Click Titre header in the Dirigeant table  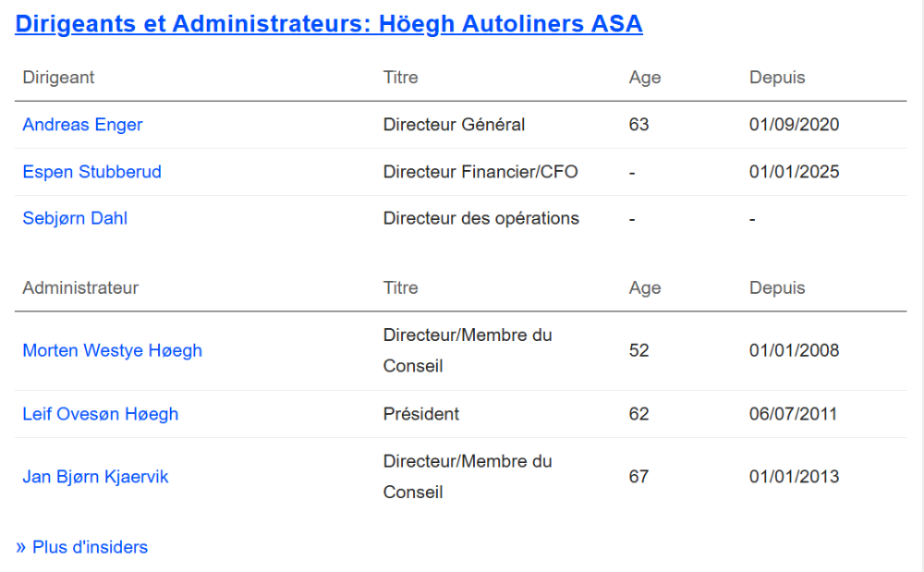(400, 78)
